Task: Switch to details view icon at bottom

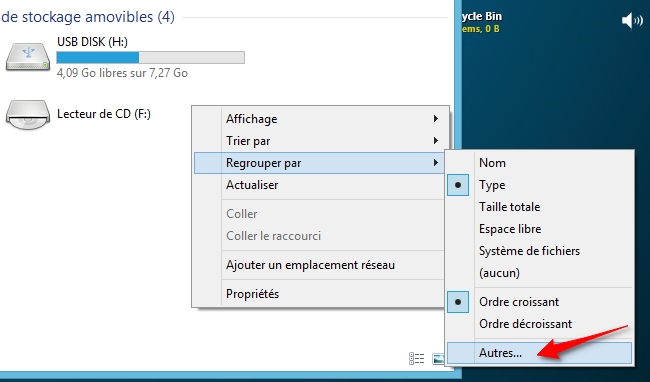Action: pyautogui.click(x=417, y=358)
